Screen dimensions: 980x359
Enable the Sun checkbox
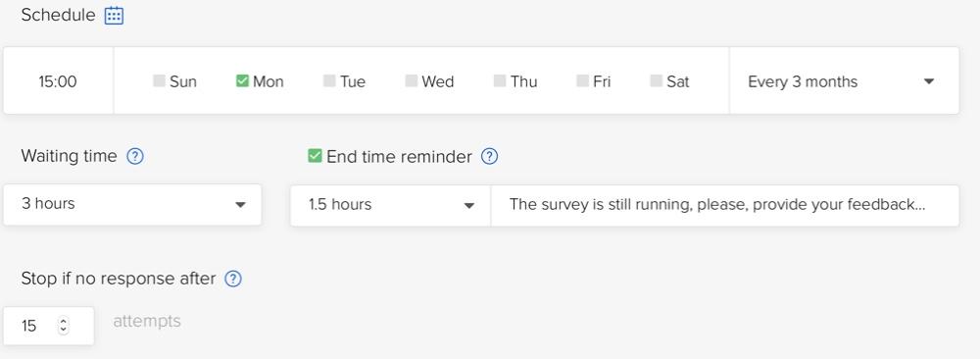160,80
